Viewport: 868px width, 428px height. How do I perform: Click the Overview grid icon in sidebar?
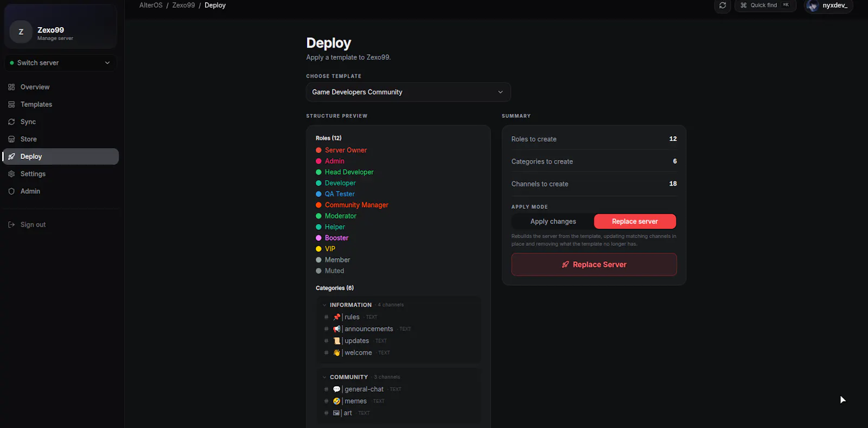11,87
